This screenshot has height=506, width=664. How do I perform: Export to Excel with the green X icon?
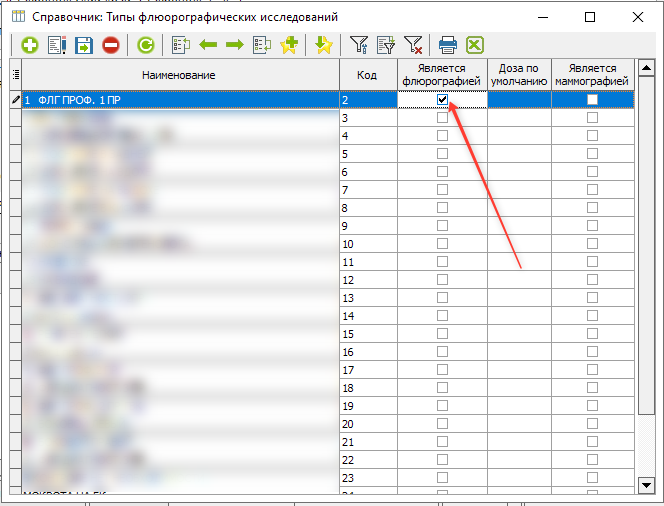475,45
